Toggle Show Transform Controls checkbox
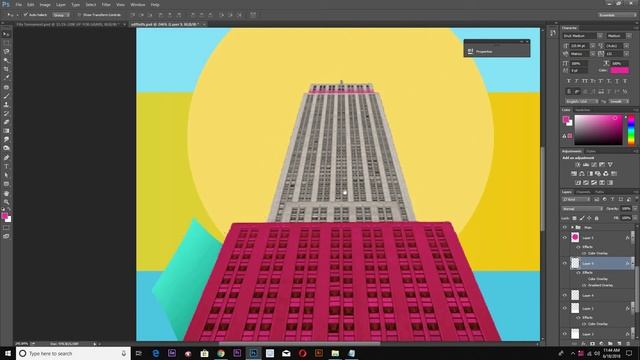The height and width of the screenshot is (360, 640). coord(79,15)
